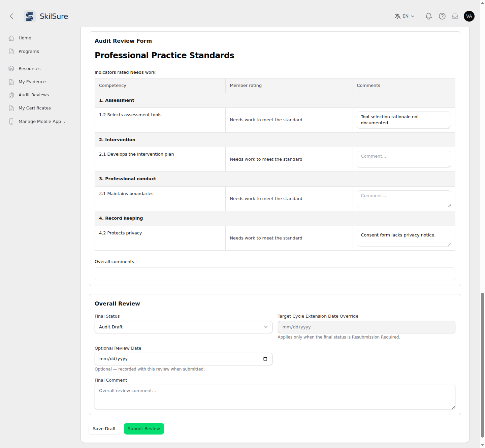485x448 pixels.
Task: Select the '1. Assessment' section row
Action: pyautogui.click(x=275, y=100)
